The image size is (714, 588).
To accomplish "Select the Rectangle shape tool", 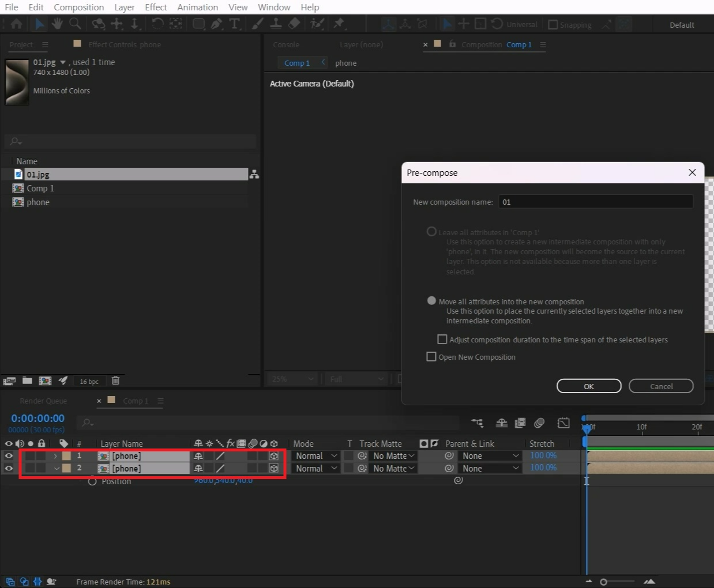I will pos(198,24).
